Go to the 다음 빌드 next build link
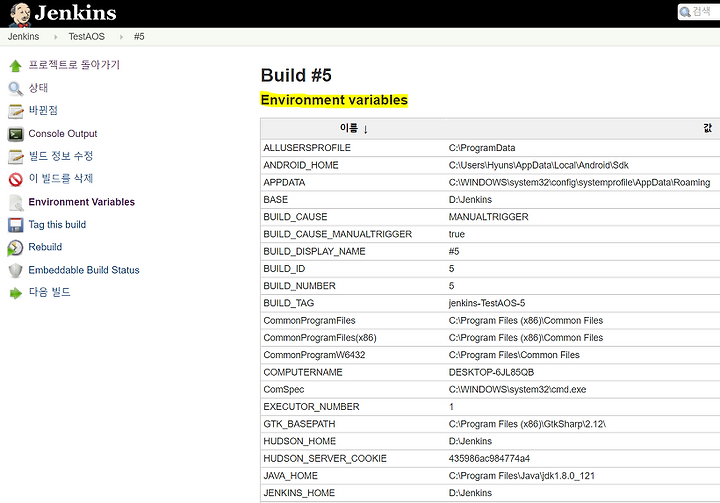This screenshot has width=720, height=503. coord(50,292)
